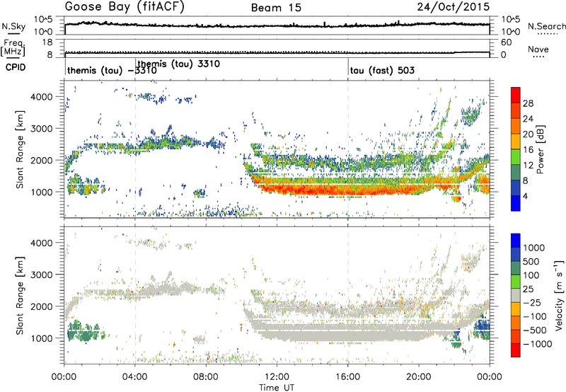The image size is (566, 392).
Task: Click the intense red backscatter band in power panel
Action: click(343, 188)
